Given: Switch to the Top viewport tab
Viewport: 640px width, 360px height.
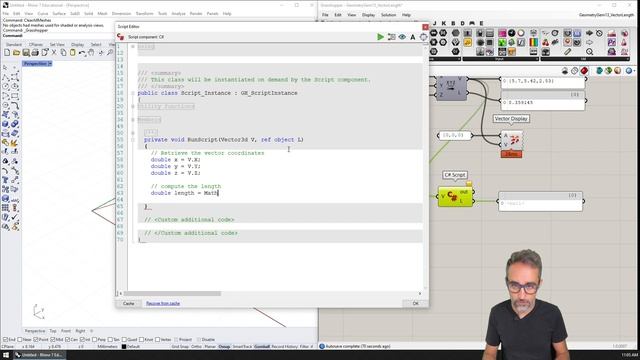Looking at the screenshot, I should [x=53, y=331].
